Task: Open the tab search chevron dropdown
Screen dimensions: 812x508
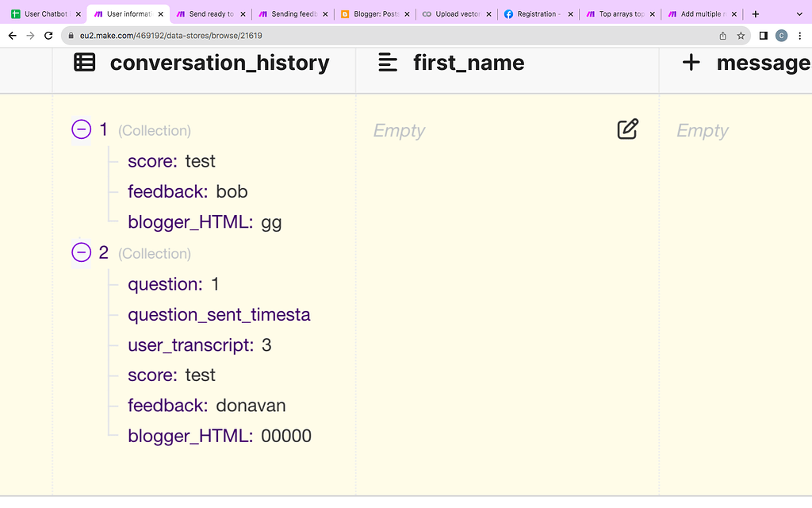Action: [799, 13]
